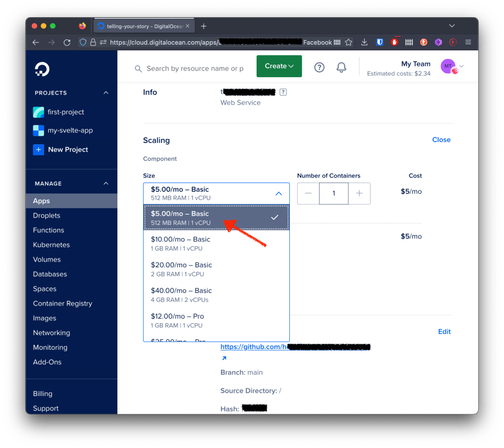Image resolution: width=504 pixels, height=448 pixels.
Task: List all tabs chevron in title bar
Action: pyautogui.click(x=452, y=26)
